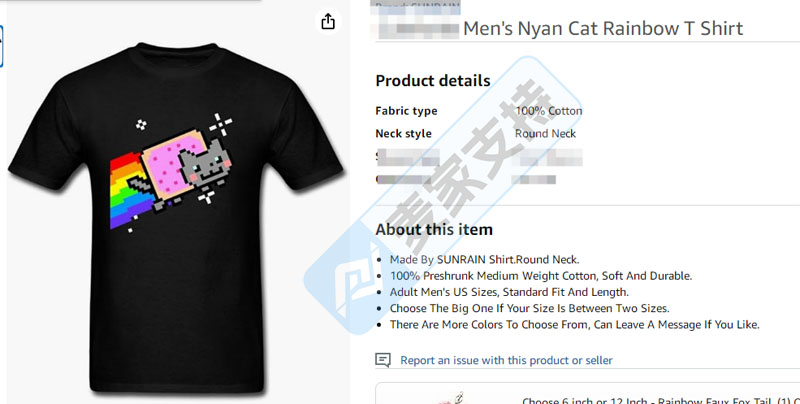This screenshot has height=404, width=800.
Task: Select the highlighted thumbnail on the left edge
Action: pyautogui.click(x=2, y=47)
